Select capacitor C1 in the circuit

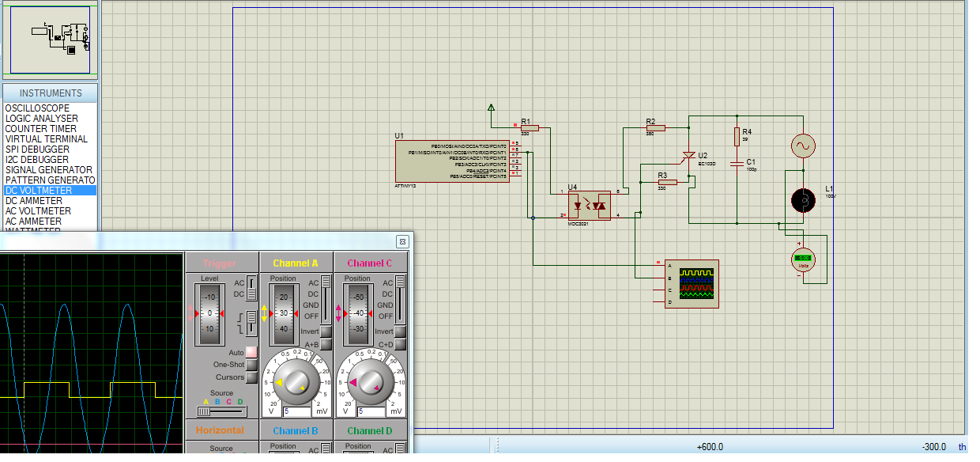click(x=737, y=164)
